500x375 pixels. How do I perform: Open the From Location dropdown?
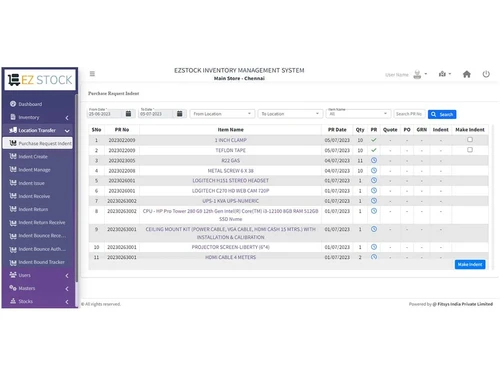(222, 114)
